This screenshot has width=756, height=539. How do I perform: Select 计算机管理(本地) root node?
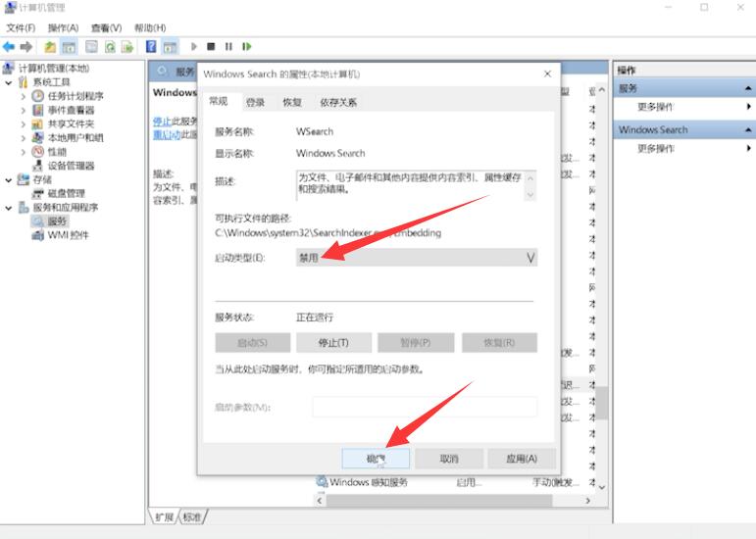pos(54,68)
